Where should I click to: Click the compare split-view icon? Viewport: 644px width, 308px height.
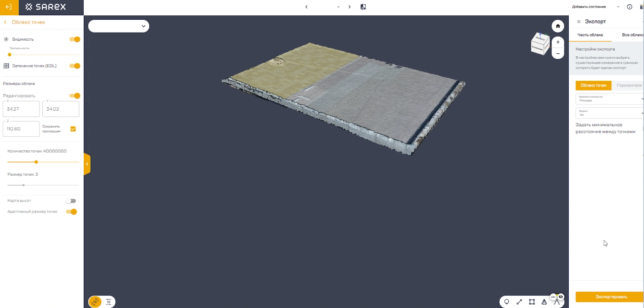click(x=363, y=7)
